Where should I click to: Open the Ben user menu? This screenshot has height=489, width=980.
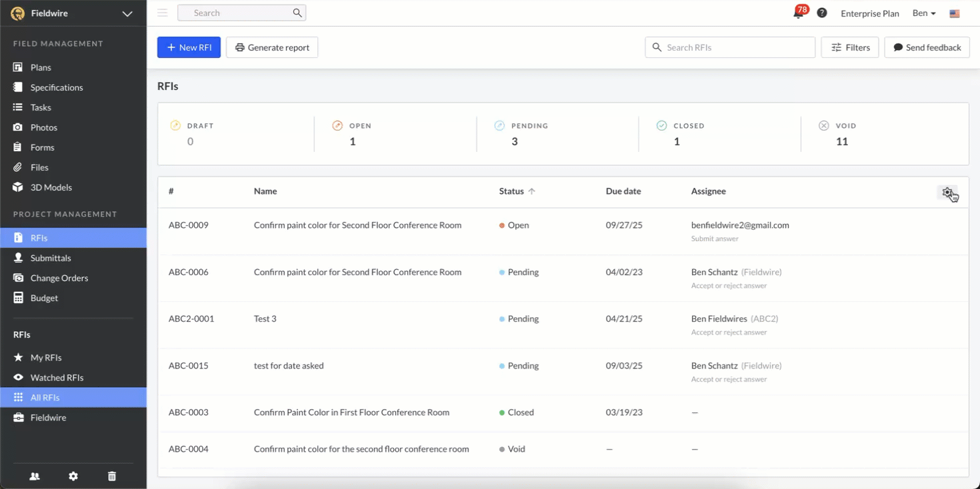tap(924, 13)
